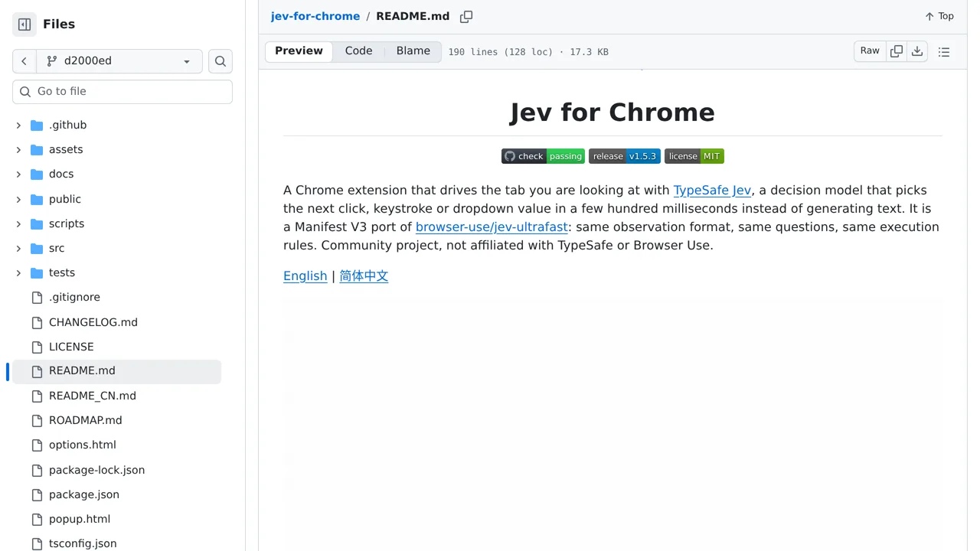Click the scripts folder icon
980x551 pixels.
37,224
